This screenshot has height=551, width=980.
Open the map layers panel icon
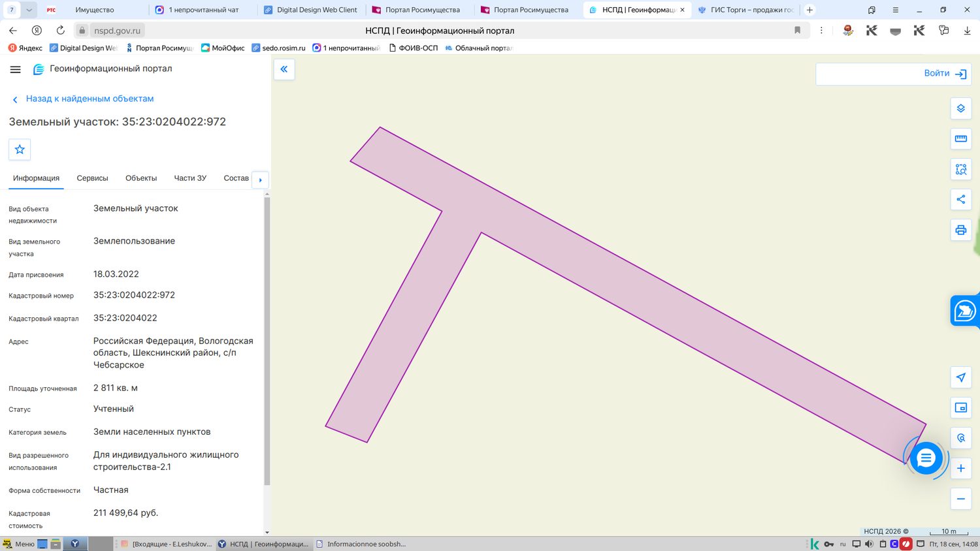(960, 108)
